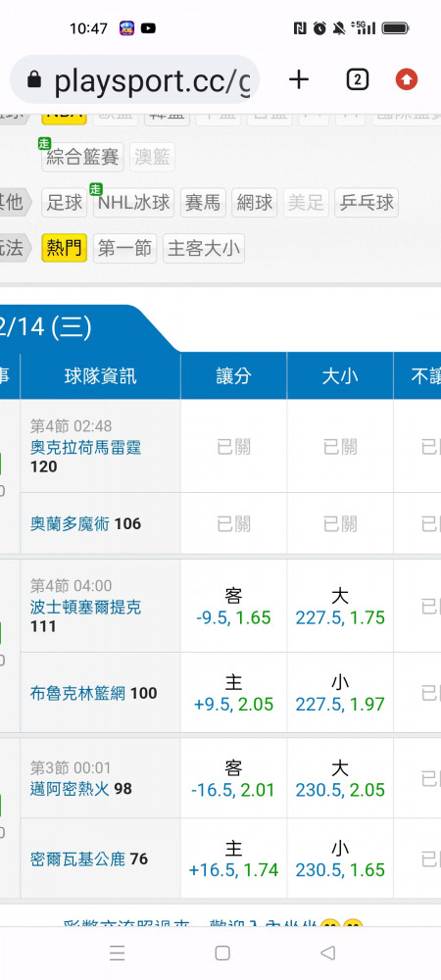Tap the Android home square button
The width and height of the screenshot is (441, 980).
(221, 953)
